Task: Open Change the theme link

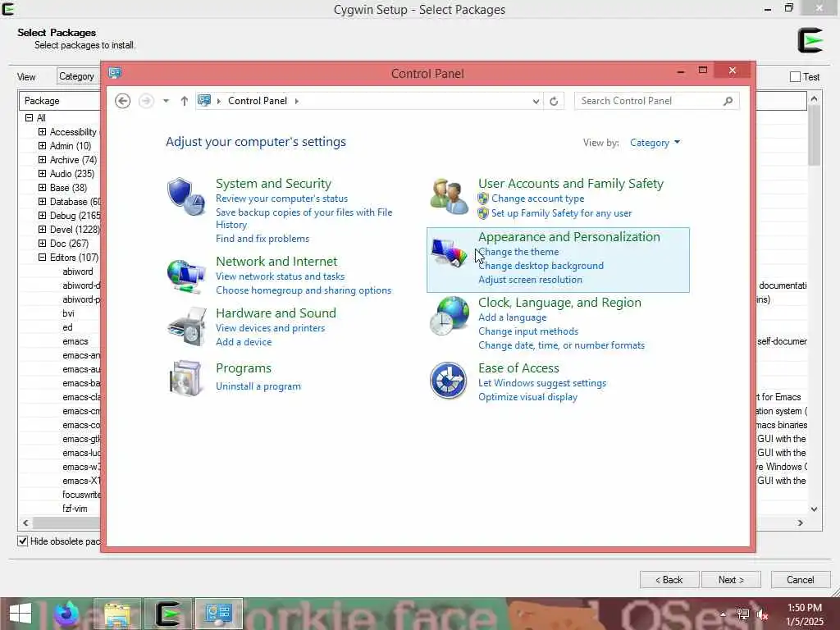Action: click(x=518, y=252)
